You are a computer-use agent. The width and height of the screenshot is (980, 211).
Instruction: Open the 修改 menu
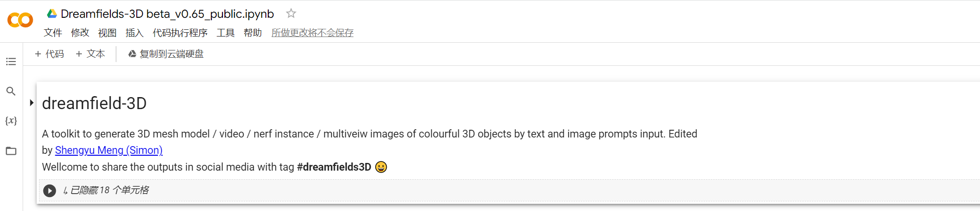click(x=80, y=33)
